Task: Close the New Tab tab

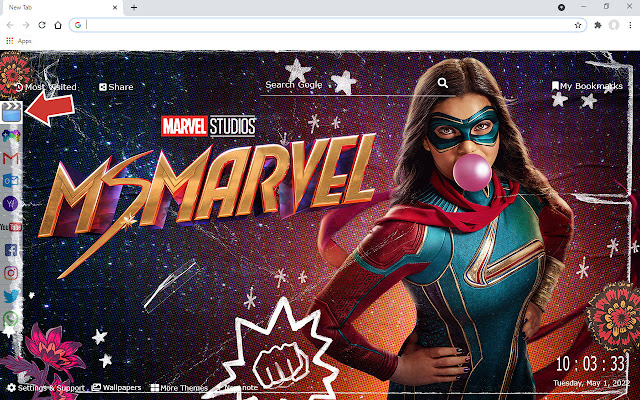Action: tap(115, 7)
